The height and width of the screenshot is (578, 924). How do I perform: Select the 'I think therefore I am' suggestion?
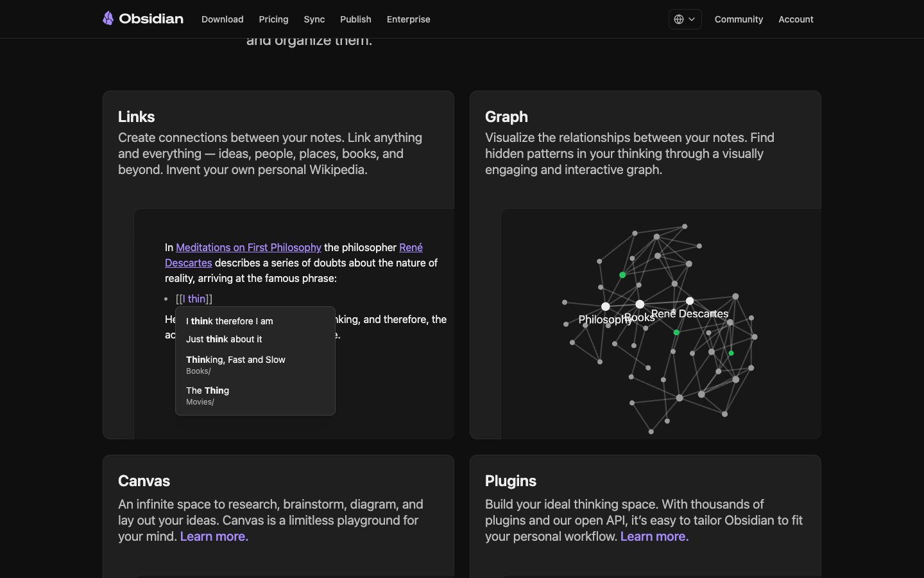click(x=230, y=321)
